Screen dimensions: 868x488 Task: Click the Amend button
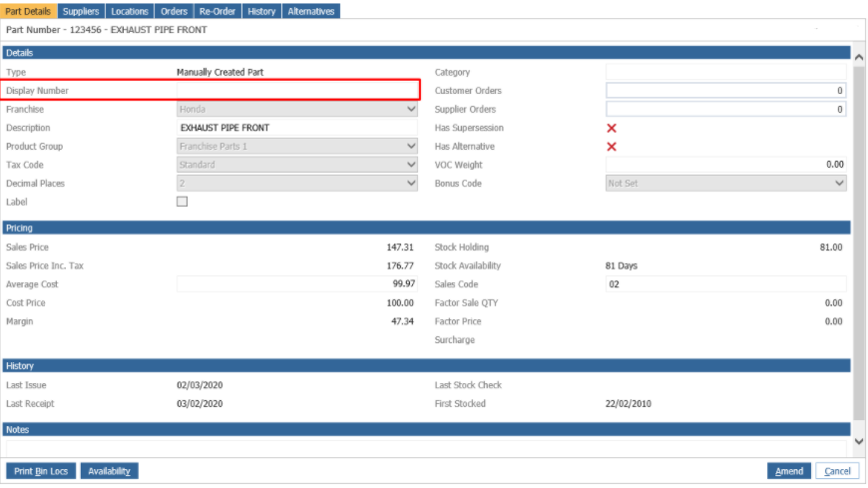[789, 471]
